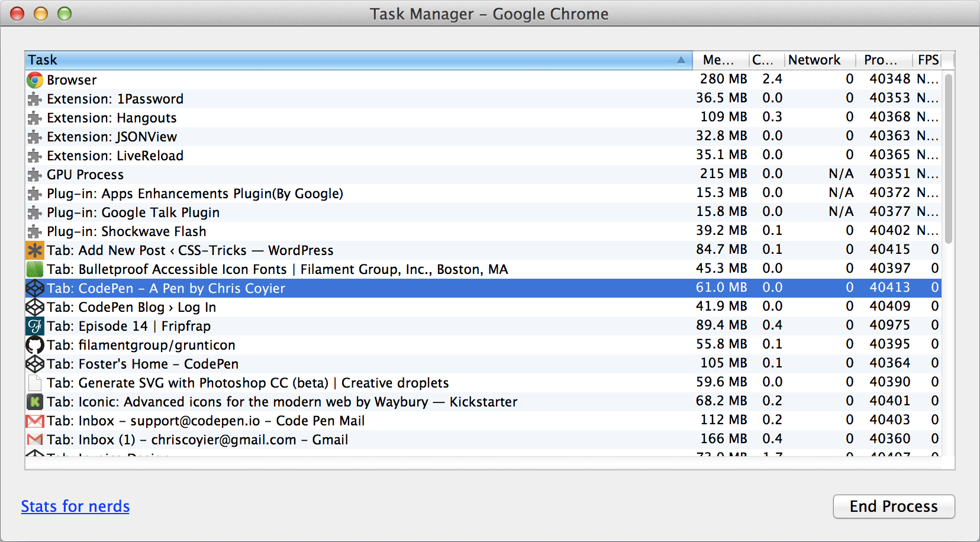
Task: Click the CodePen icon for CodePen Blog row
Action: 35,307
